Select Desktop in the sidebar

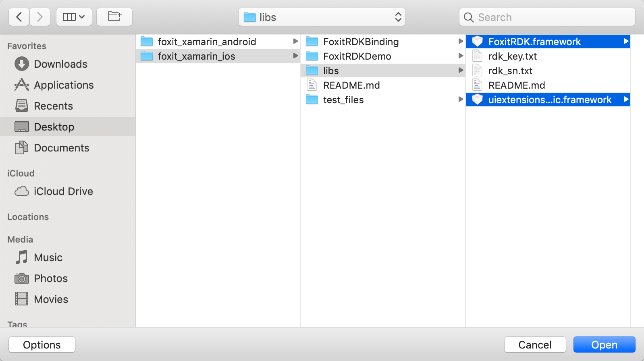click(68, 127)
